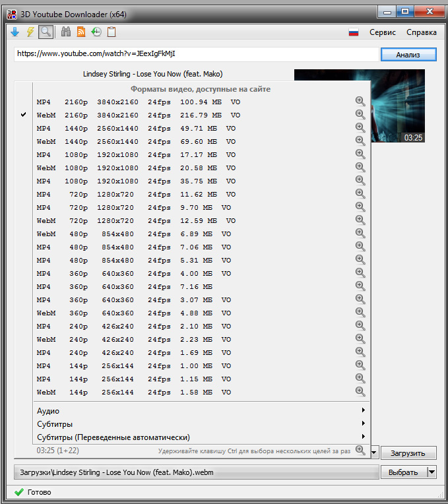Click the magnifier for WebM 2160p 216.79 МБ
448x504 pixels.
[360, 115]
